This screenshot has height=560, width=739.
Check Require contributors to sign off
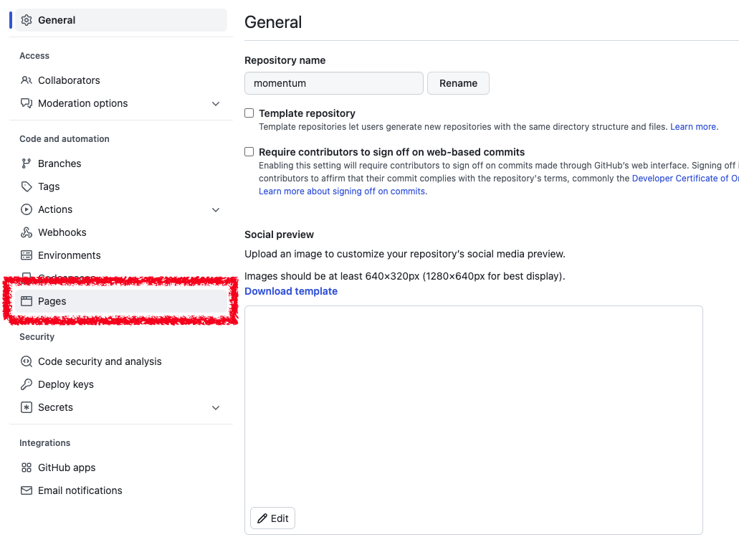pos(249,152)
